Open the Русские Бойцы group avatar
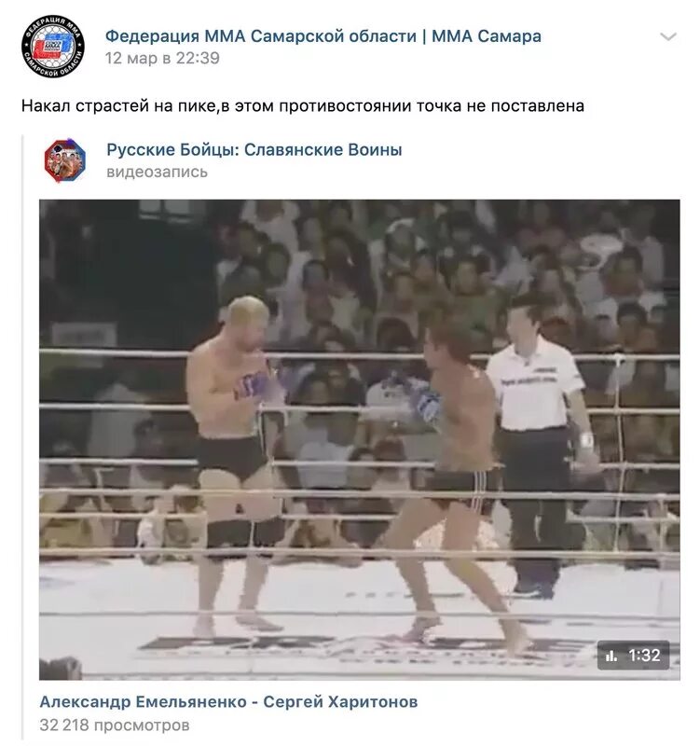Screen dimensions: 700x746 (x=65, y=160)
